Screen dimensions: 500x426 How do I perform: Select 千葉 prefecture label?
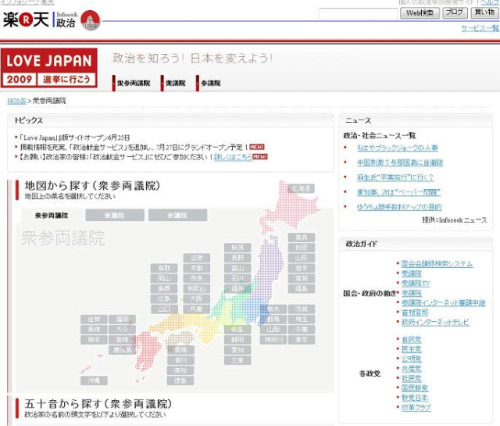301,330
